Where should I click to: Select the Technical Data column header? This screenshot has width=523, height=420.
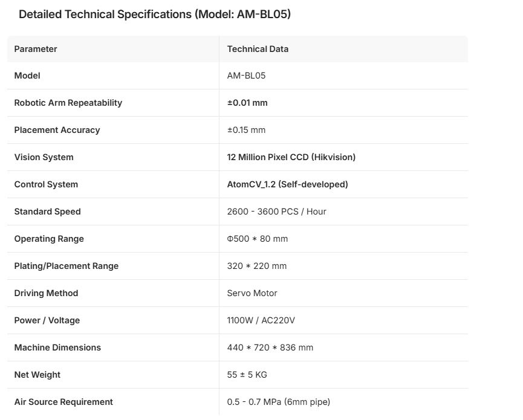(258, 49)
